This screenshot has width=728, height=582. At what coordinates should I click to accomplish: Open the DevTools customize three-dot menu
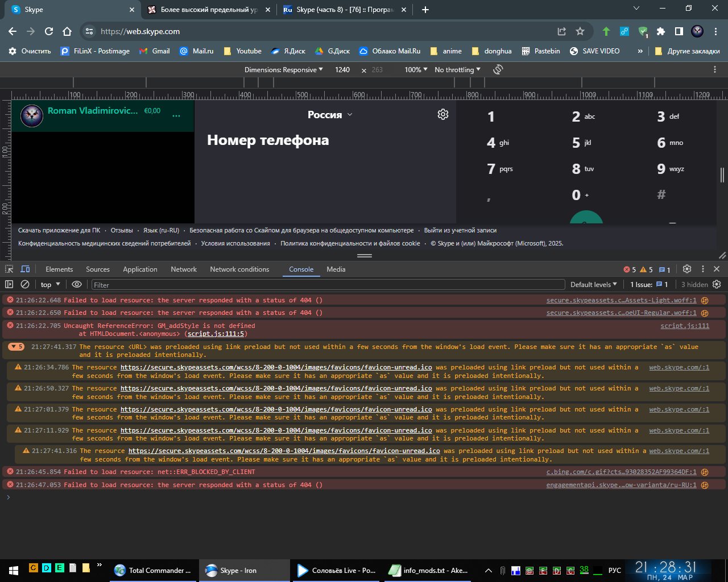tap(703, 269)
